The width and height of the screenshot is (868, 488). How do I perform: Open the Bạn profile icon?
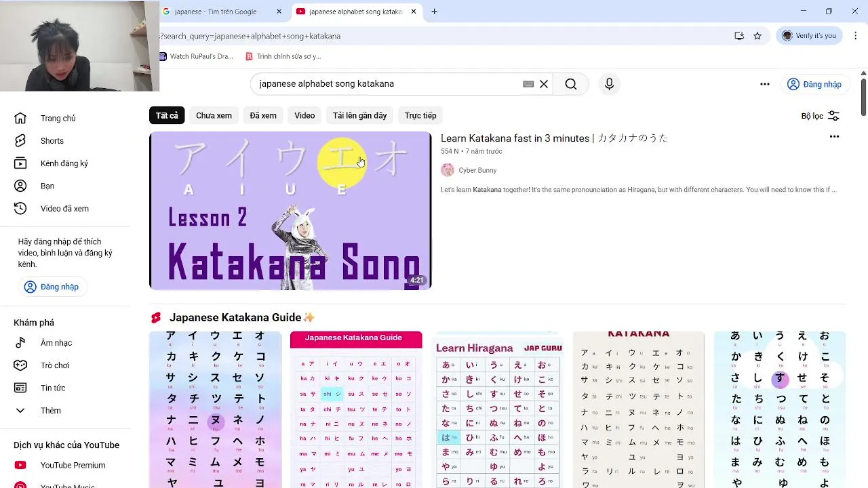[20, 186]
